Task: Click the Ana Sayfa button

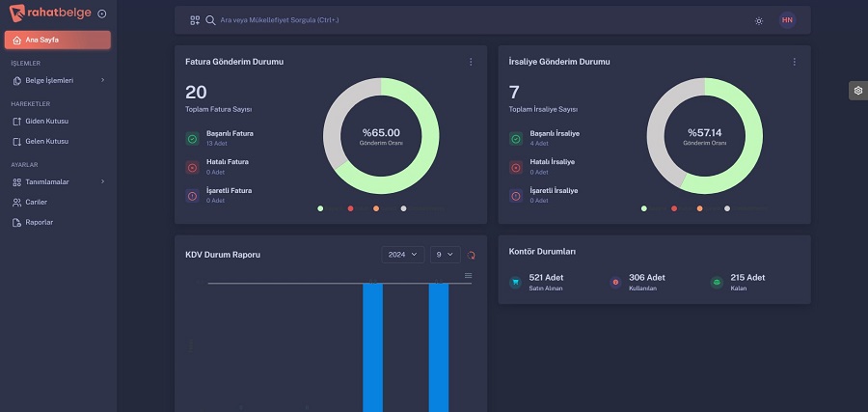Action: pyautogui.click(x=57, y=40)
